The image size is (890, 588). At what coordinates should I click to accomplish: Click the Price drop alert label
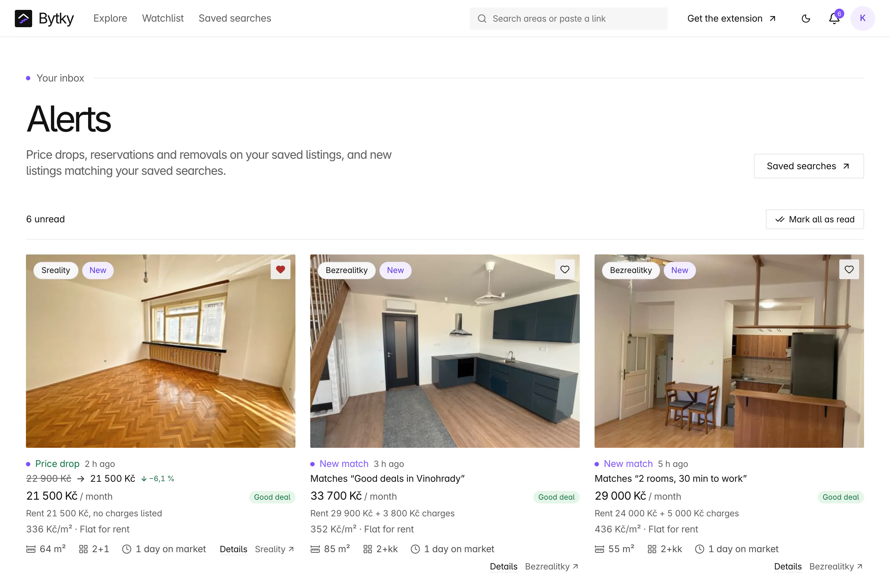pyautogui.click(x=57, y=464)
